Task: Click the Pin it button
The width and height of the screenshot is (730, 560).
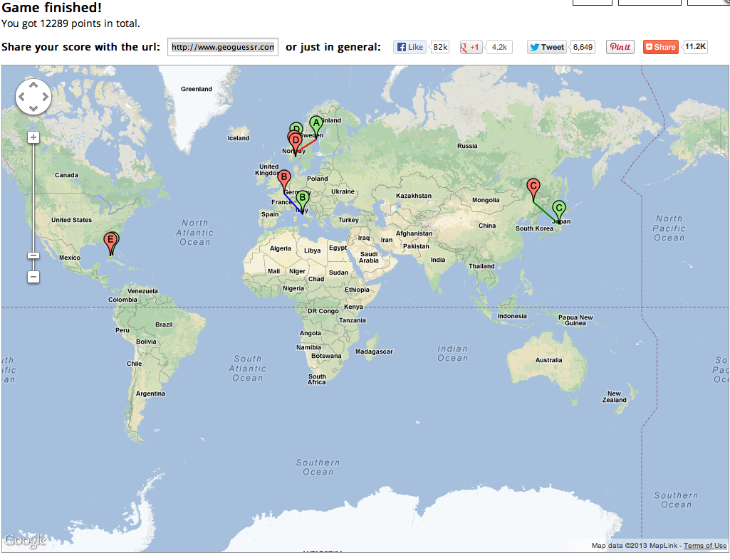Action: (620, 47)
